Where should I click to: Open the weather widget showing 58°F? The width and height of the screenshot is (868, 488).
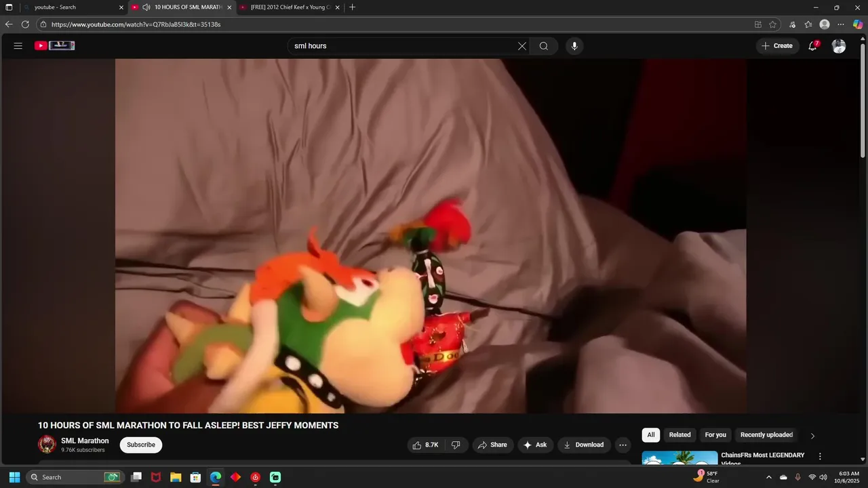[x=707, y=477]
